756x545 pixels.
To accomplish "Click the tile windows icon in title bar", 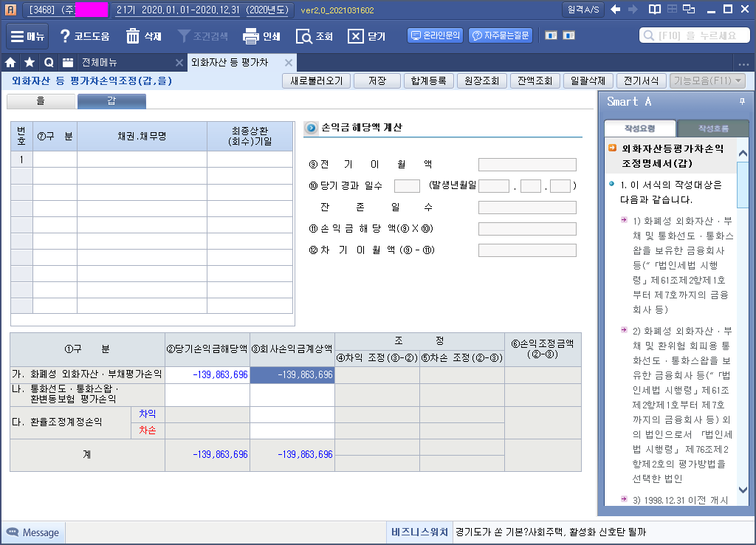I will (672, 9).
